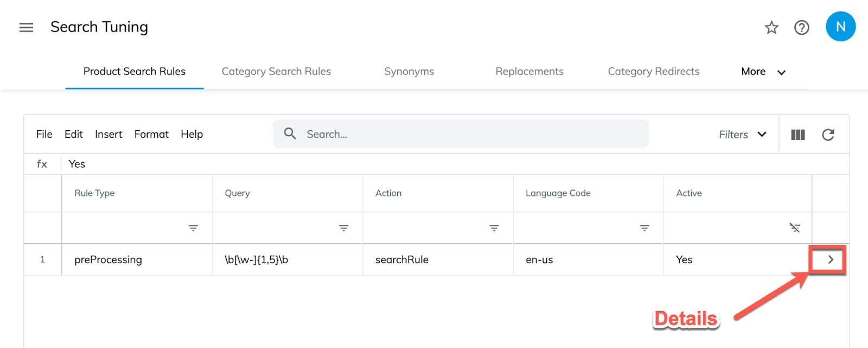Open the Query column filter icon
This screenshot has width=868, height=348.
[x=343, y=228]
